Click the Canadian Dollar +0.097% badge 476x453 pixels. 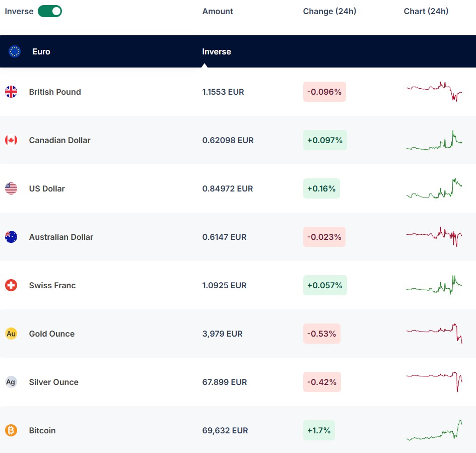point(325,140)
